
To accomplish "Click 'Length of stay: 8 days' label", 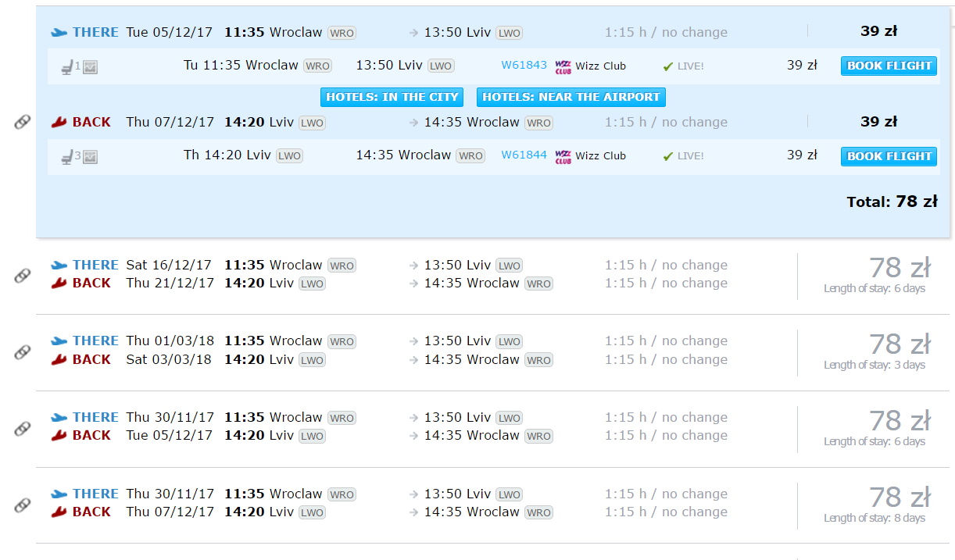I will pos(875,518).
